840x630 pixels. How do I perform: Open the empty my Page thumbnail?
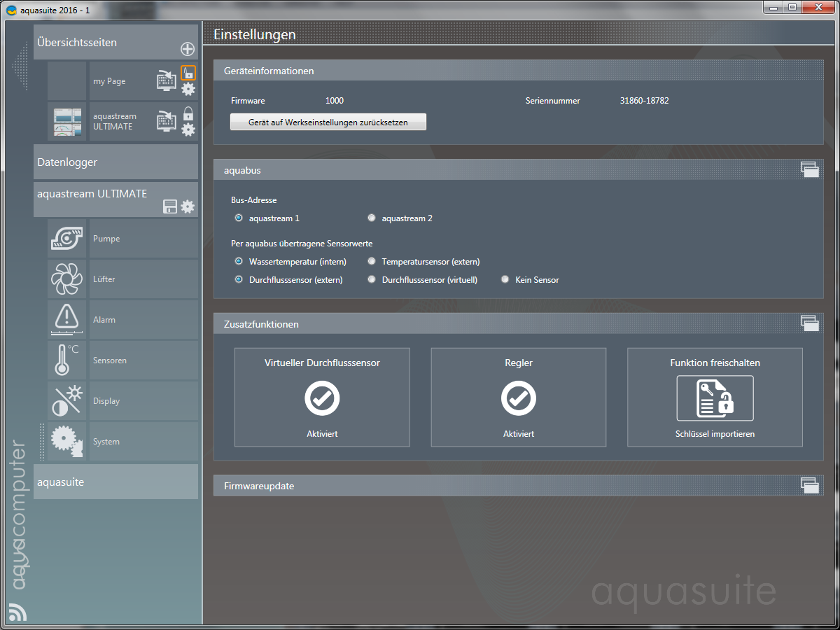click(x=67, y=81)
